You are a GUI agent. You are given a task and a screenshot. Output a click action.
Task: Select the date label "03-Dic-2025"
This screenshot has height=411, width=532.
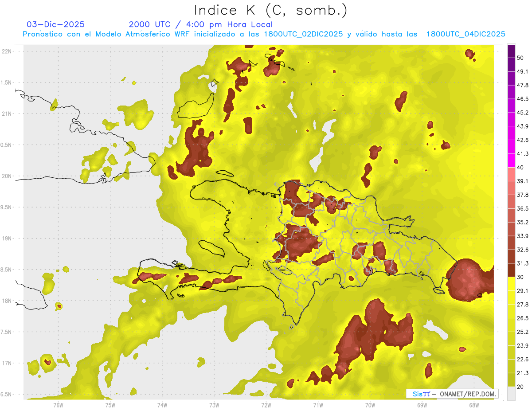[x=55, y=24]
